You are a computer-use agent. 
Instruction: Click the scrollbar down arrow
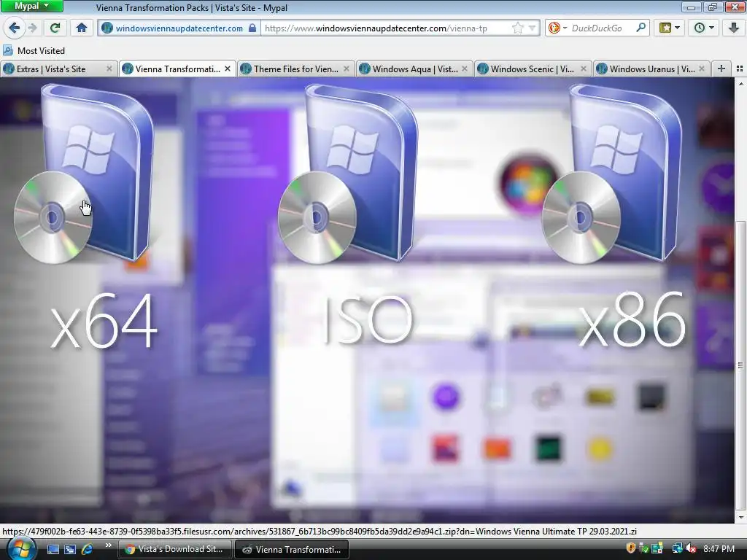[740, 517]
